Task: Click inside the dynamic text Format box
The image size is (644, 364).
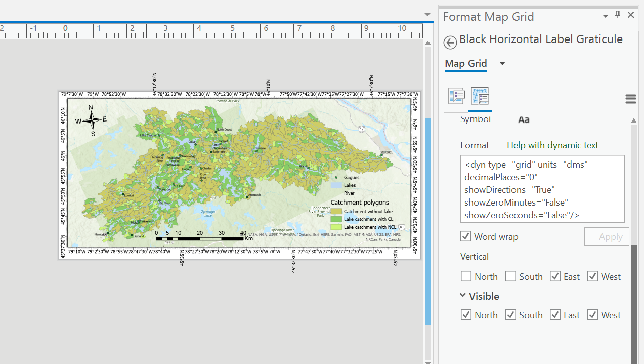Action: [541, 190]
